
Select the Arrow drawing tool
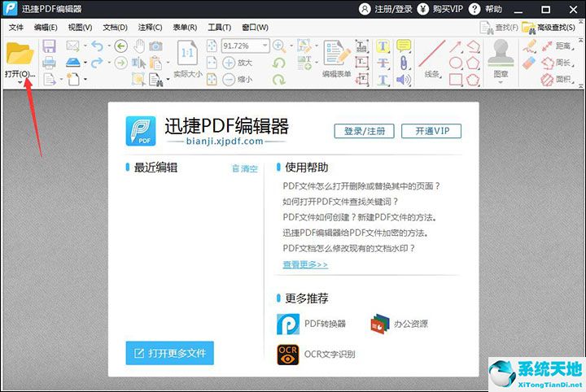point(456,46)
